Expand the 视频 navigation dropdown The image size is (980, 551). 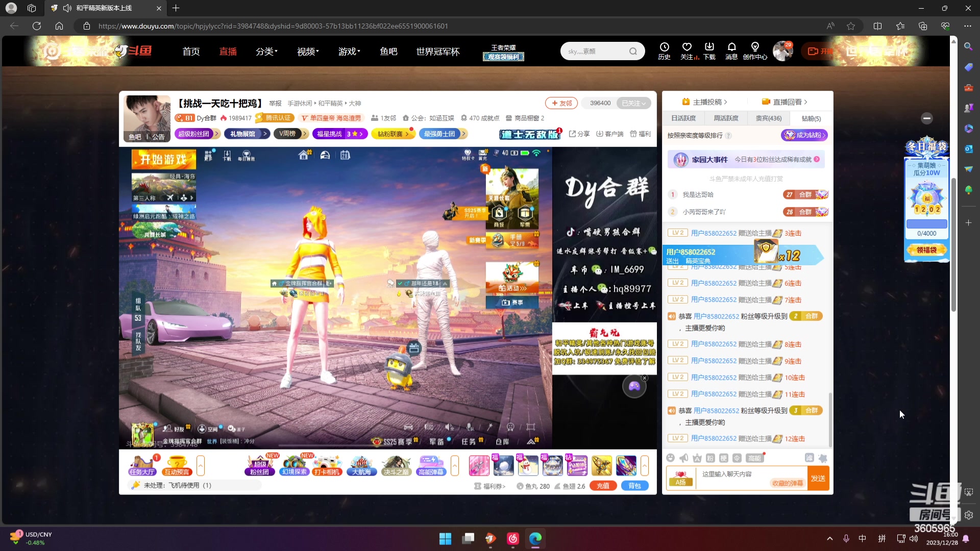308,51
